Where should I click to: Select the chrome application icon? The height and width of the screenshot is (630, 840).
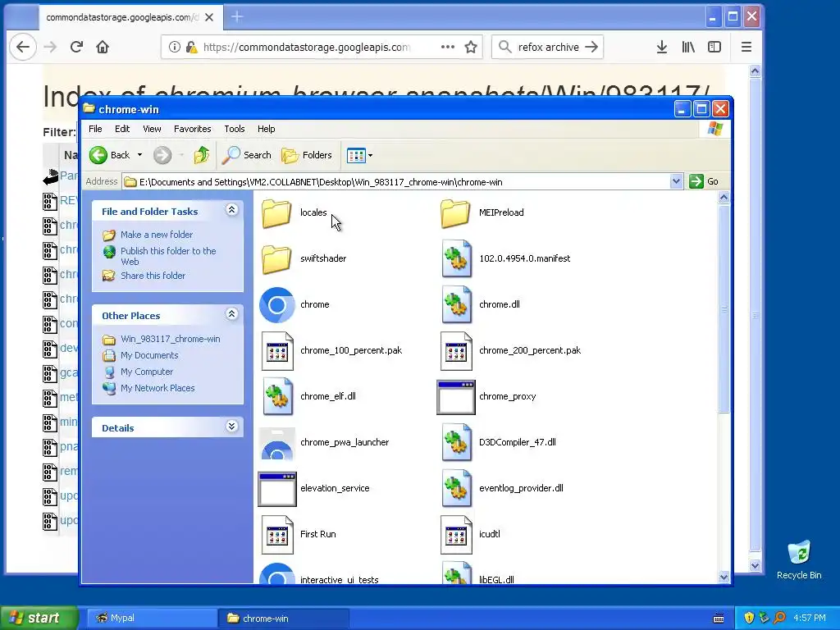coord(277,305)
